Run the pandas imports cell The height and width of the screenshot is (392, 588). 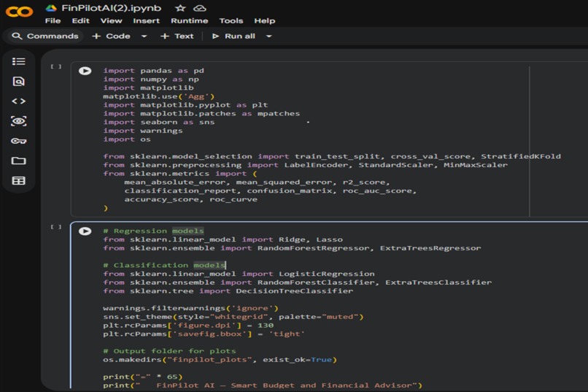click(x=85, y=71)
